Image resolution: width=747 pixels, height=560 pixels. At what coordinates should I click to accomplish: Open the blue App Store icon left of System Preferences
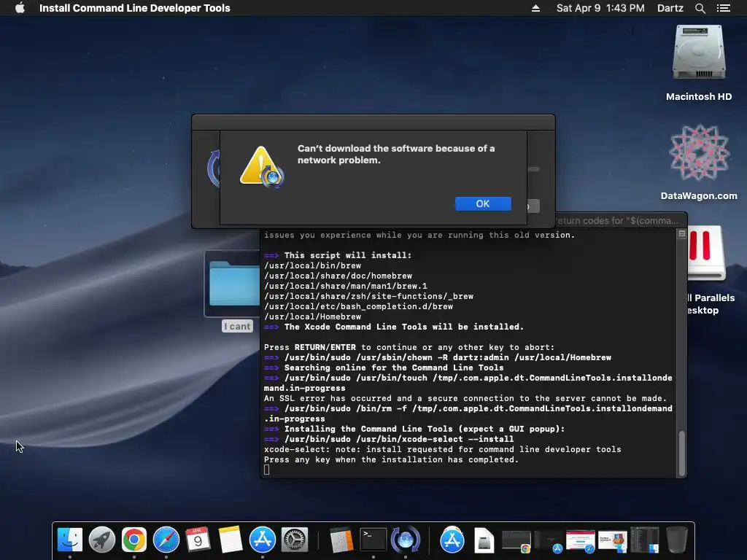(263, 540)
